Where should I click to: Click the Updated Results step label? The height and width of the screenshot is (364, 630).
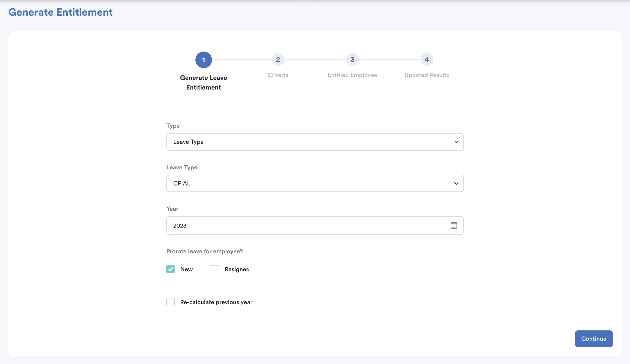coord(427,75)
